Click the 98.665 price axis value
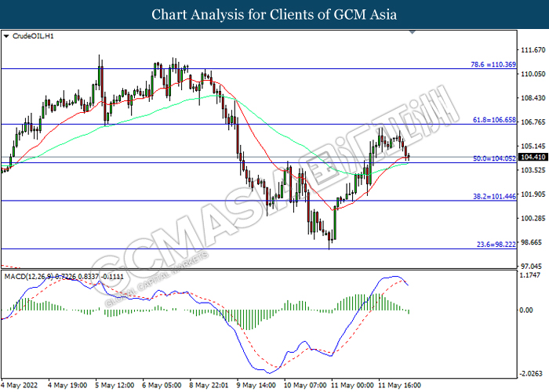Image resolution: width=549 pixels, height=392 pixels. pyautogui.click(x=533, y=242)
